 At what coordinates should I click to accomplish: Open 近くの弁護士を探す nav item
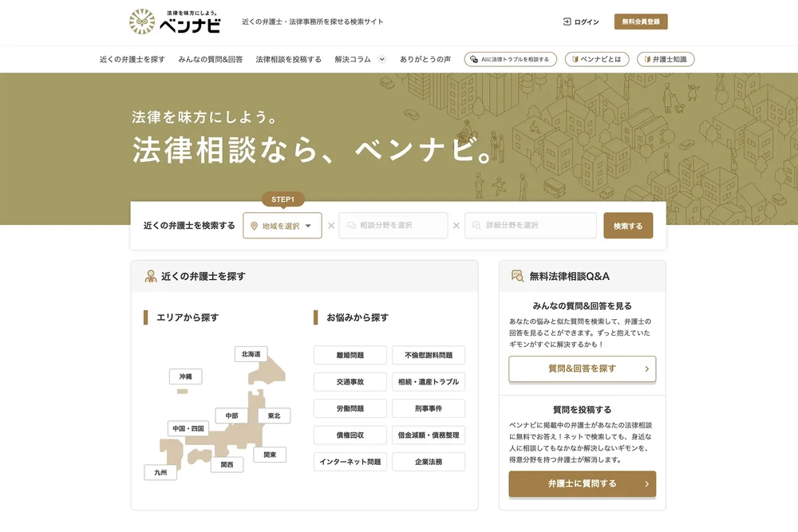point(132,59)
